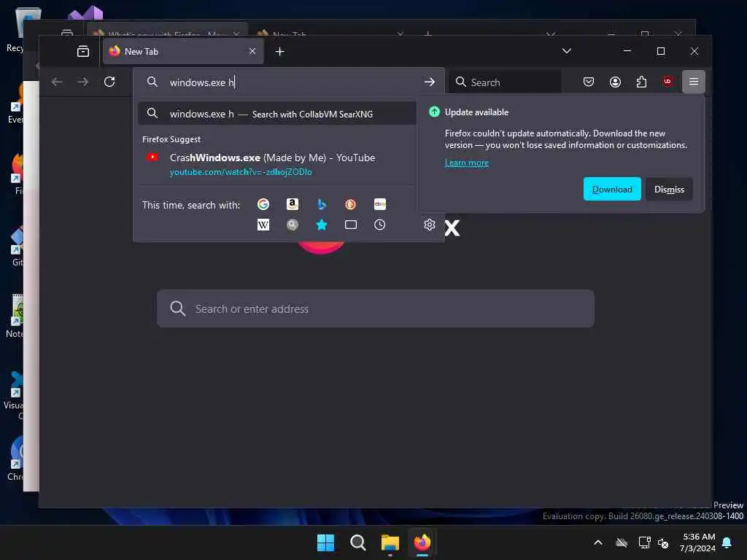Focus the toolbar Search box
The image size is (747, 560).
pos(506,82)
